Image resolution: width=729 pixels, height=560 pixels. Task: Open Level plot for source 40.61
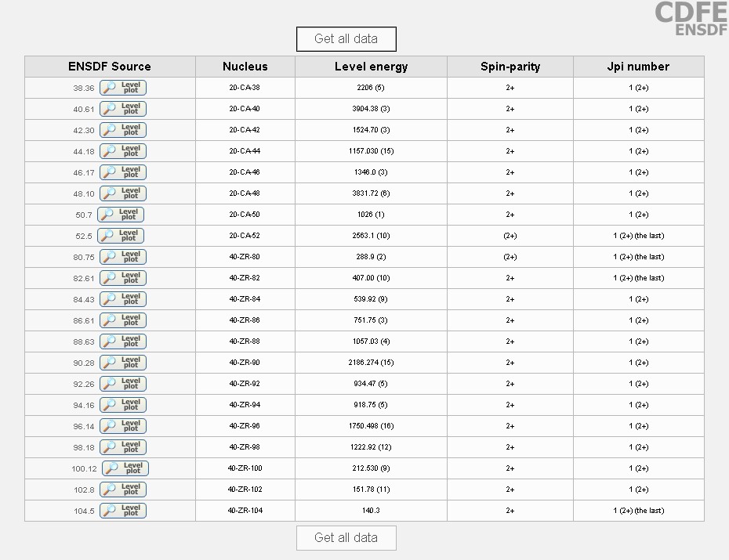click(x=123, y=109)
